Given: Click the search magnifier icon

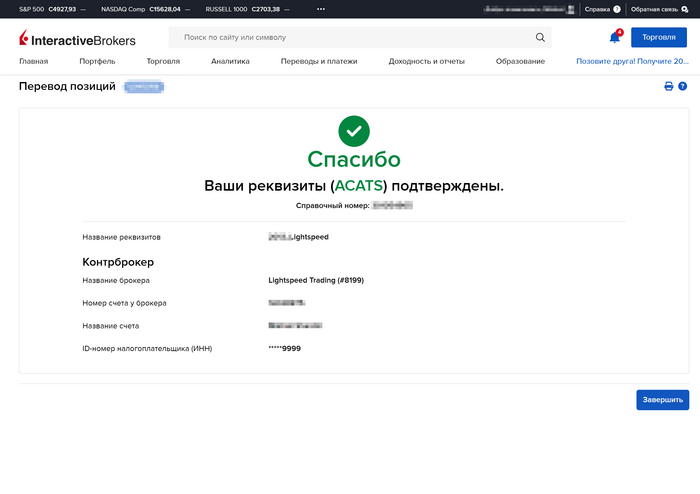Looking at the screenshot, I should (540, 37).
